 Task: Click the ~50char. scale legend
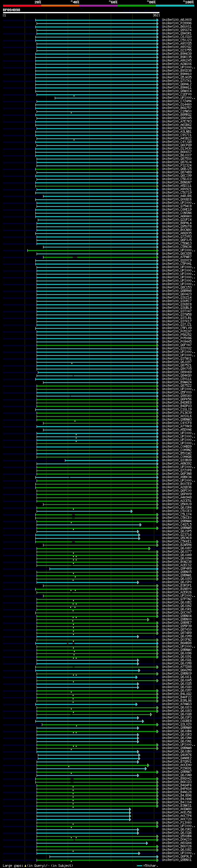pos(147,866)
